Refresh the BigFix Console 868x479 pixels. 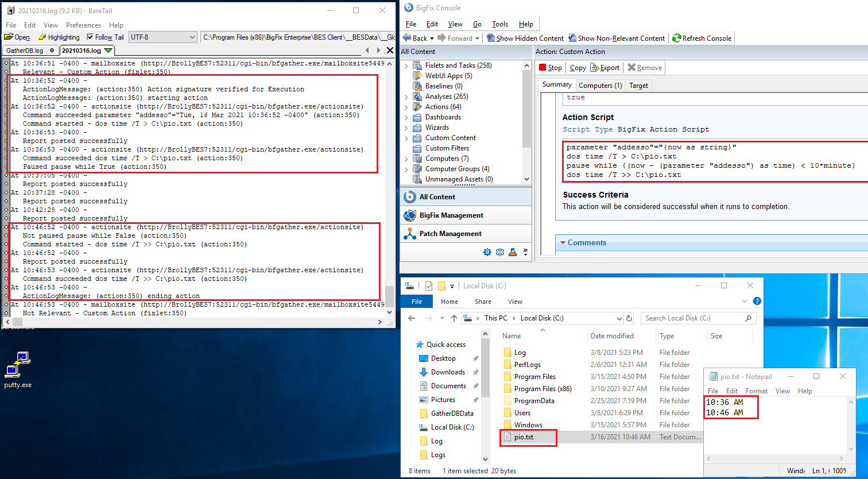coord(702,38)
